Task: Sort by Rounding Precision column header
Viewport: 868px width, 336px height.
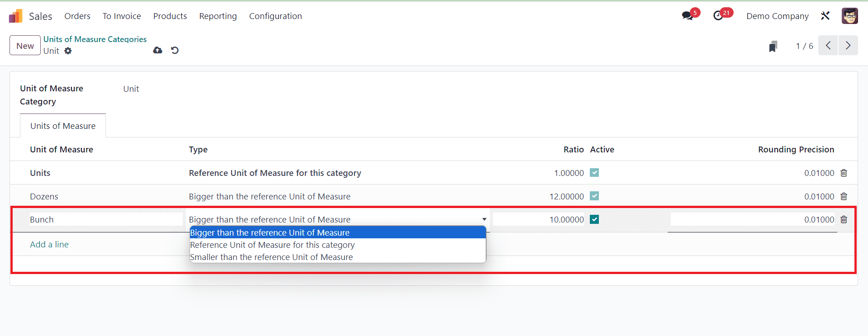Action: [x=796, y=149]
